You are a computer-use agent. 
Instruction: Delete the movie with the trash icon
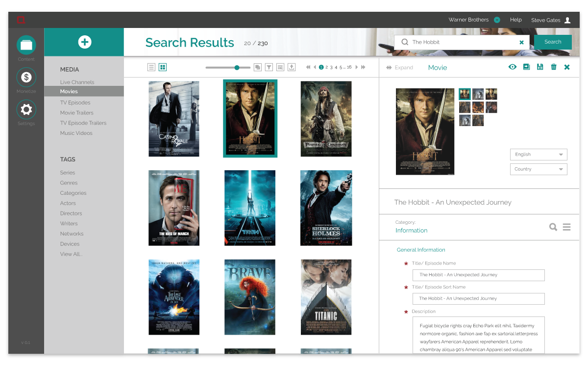[x=554, y=67]
